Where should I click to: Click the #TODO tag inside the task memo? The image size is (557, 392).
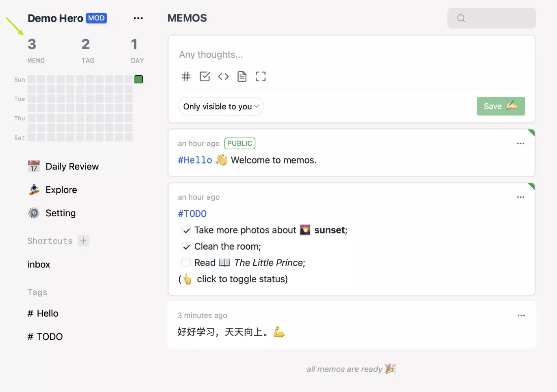click(x=192, y=213)
